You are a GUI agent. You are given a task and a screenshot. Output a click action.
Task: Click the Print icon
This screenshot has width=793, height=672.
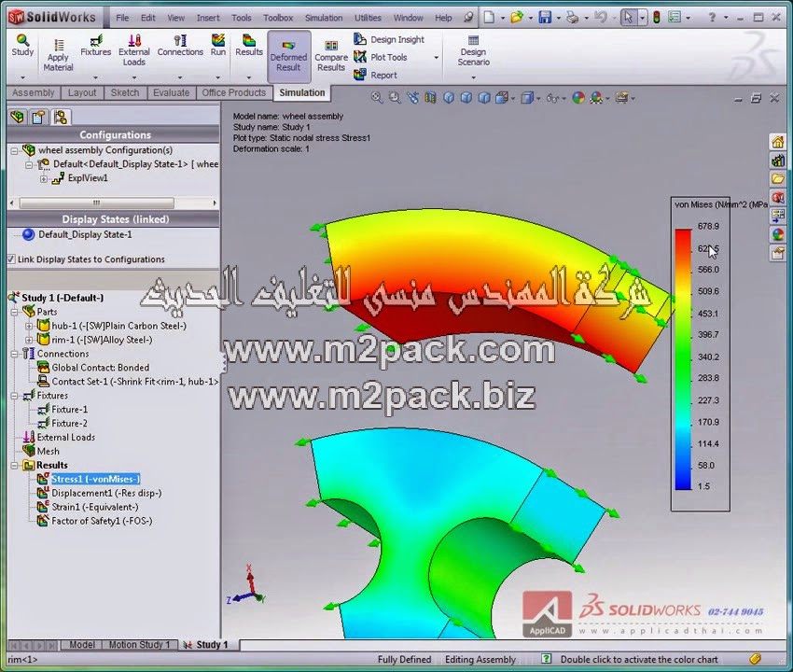point(573,18)
